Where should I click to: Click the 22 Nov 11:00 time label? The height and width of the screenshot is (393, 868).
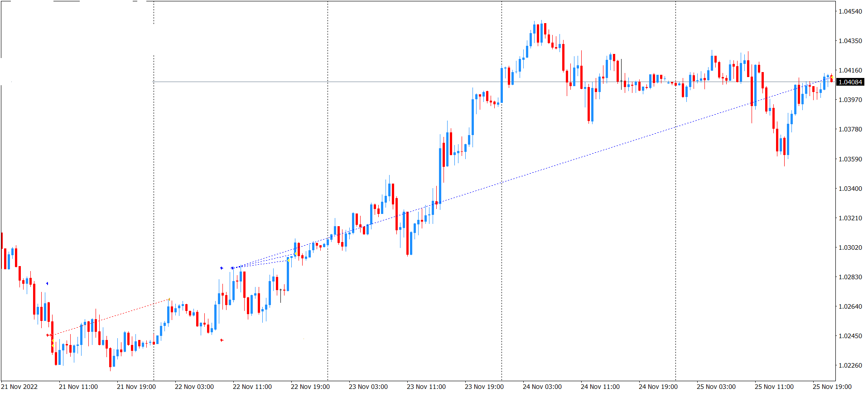click(252, 387)
